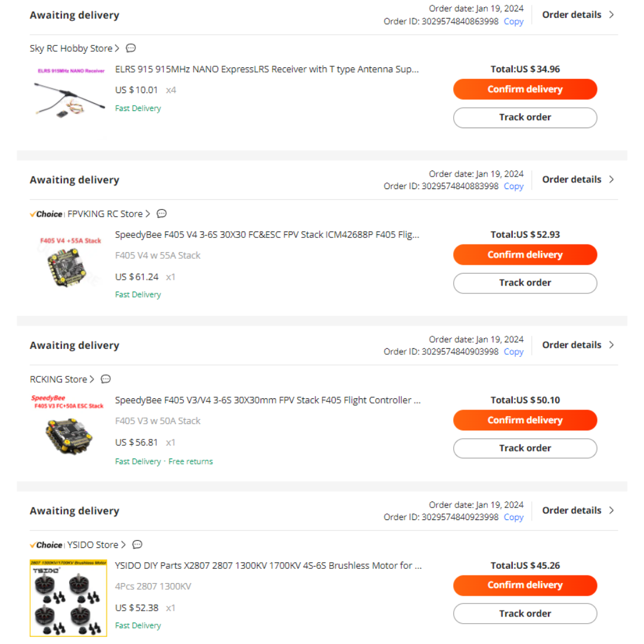Confirm delivery of the ELRS 915 receiver
Viewport: 644px width, 644px height.
pyautogui.click(x=525, y=89)
